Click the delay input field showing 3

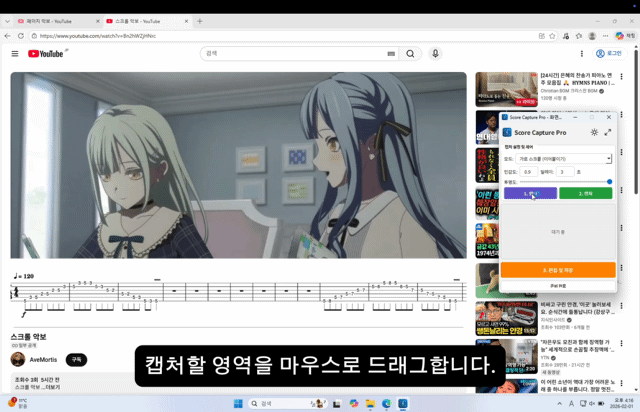pyautogui.click(x=564, y=171)
